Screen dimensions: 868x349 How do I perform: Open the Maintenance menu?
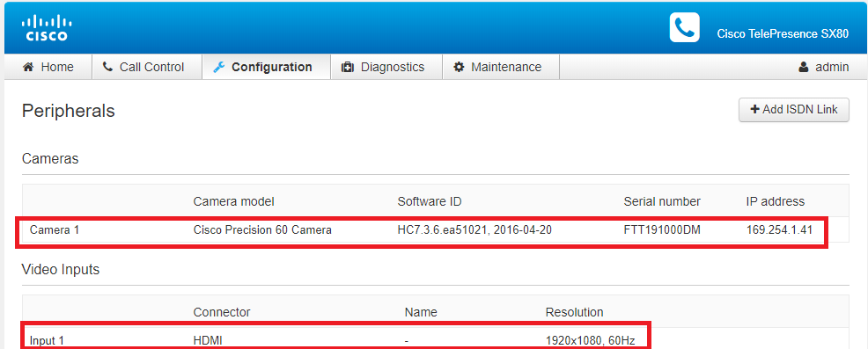(x=501, y=67)
